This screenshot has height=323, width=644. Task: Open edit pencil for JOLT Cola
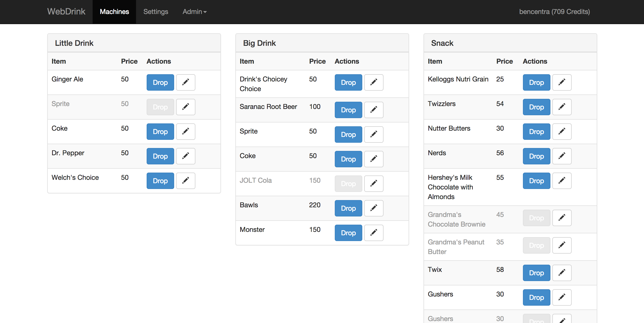point(374,184)
